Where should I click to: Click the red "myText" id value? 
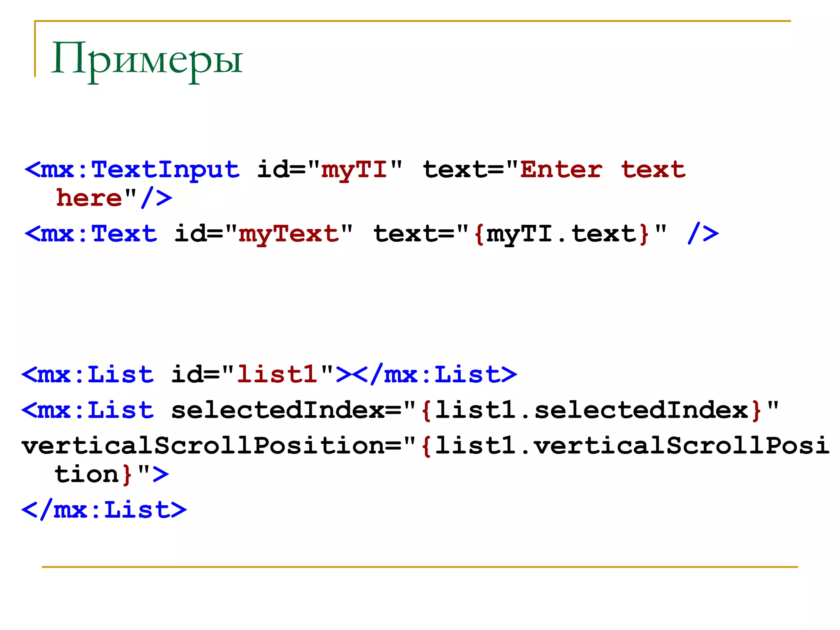tap(289, 235)
